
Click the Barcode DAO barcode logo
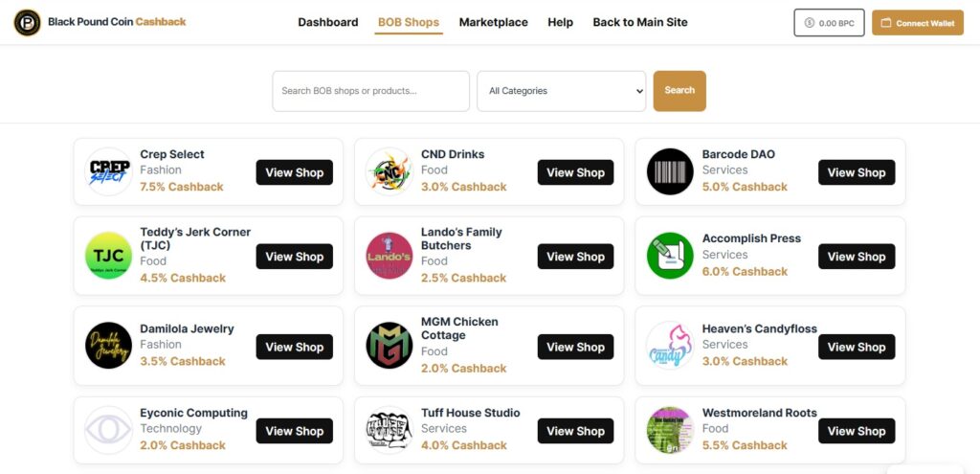[x=670, y=172]
